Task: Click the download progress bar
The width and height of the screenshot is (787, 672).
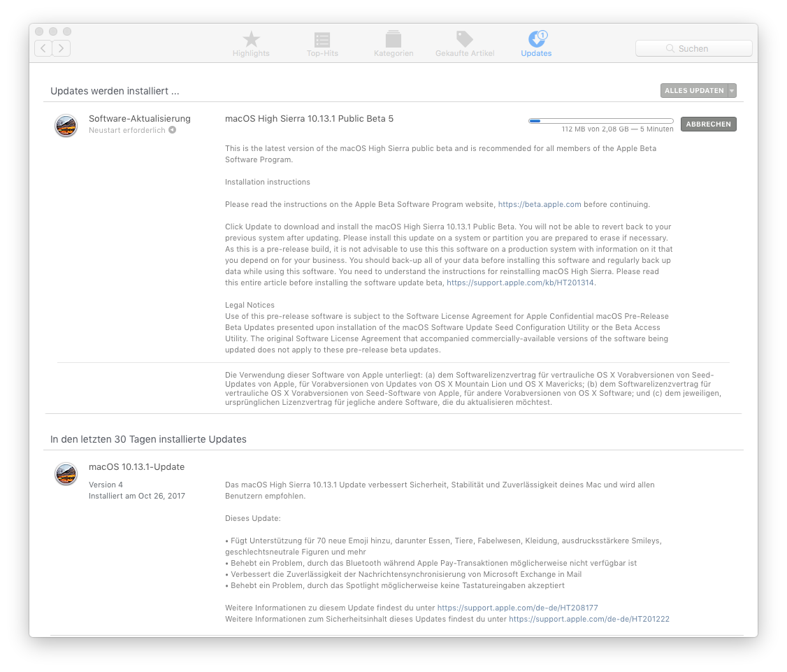Action: [601, 121]
